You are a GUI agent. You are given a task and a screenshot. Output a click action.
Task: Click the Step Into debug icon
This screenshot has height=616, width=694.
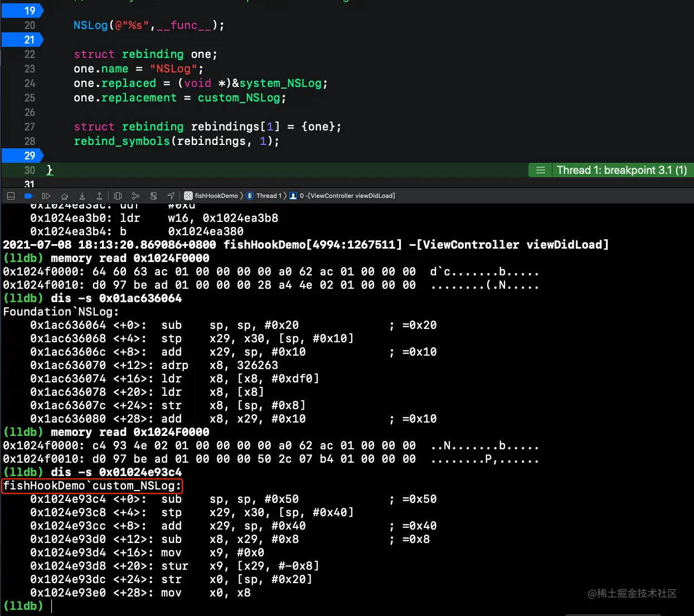(82, 196)
